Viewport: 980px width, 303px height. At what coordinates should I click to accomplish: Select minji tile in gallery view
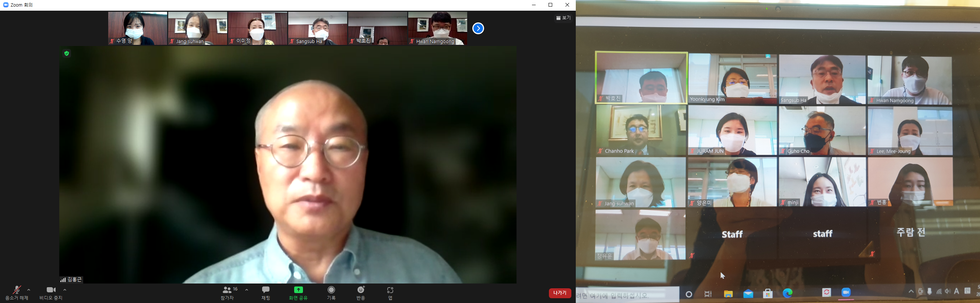(x=822, y=182)
